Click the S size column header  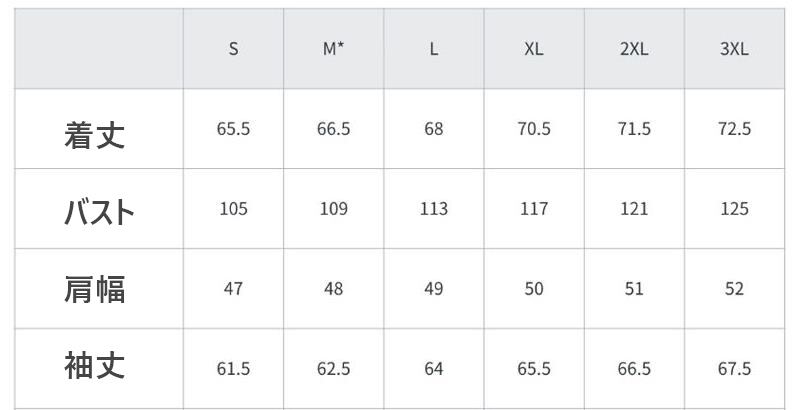tap(233, 49)
